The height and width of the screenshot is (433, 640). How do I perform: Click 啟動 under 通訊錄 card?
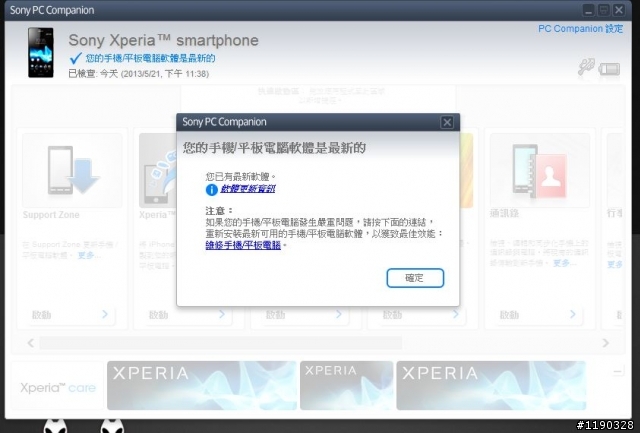click(537, 315)
